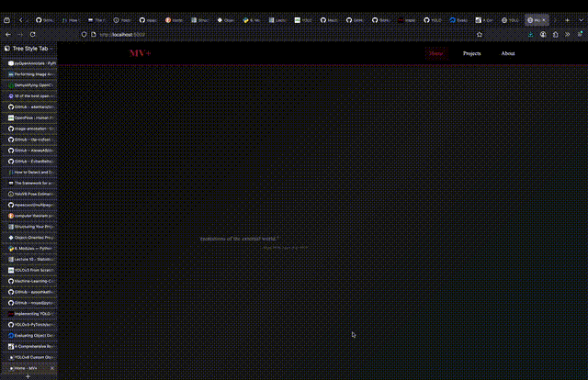The width and height of the screenshot is (588, 380).
Task: Open the downloads panel icon
Action: pos(531,35)
